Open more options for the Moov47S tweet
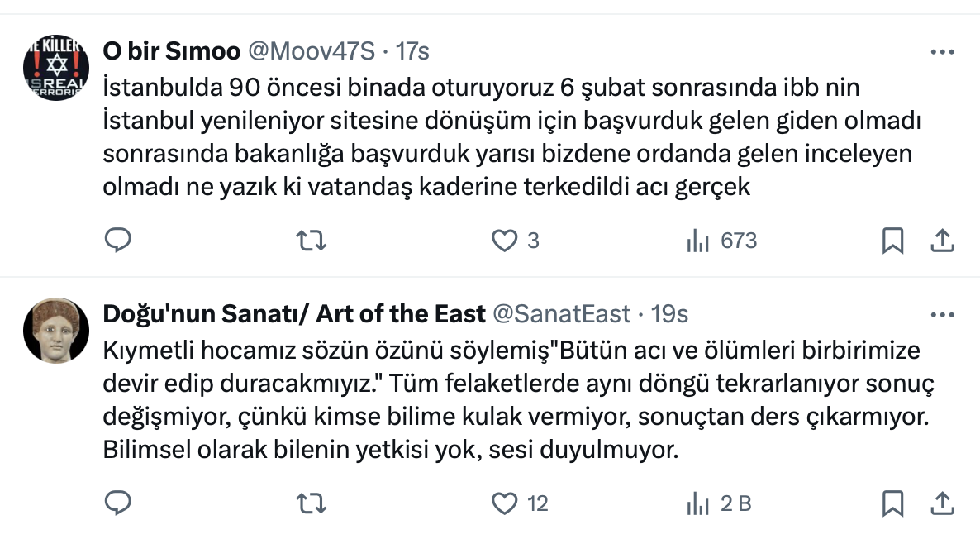980x539 pixels. click(x=943, y=51)
